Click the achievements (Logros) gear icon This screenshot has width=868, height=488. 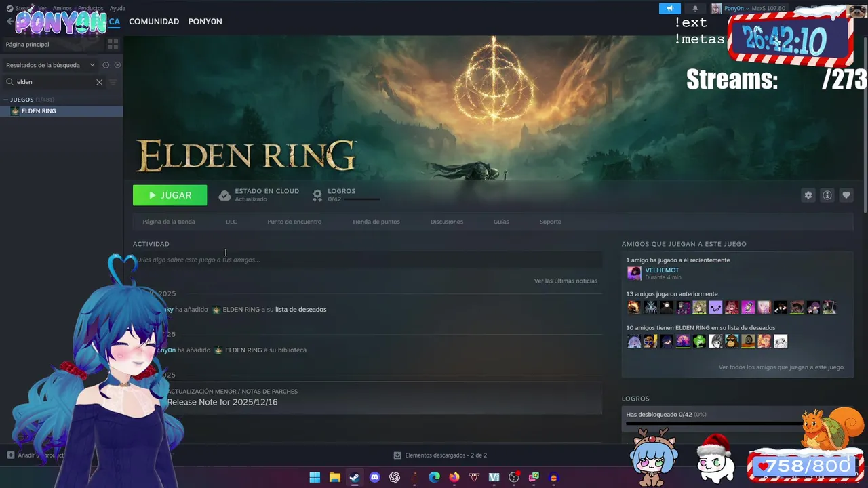pos(317,195)
